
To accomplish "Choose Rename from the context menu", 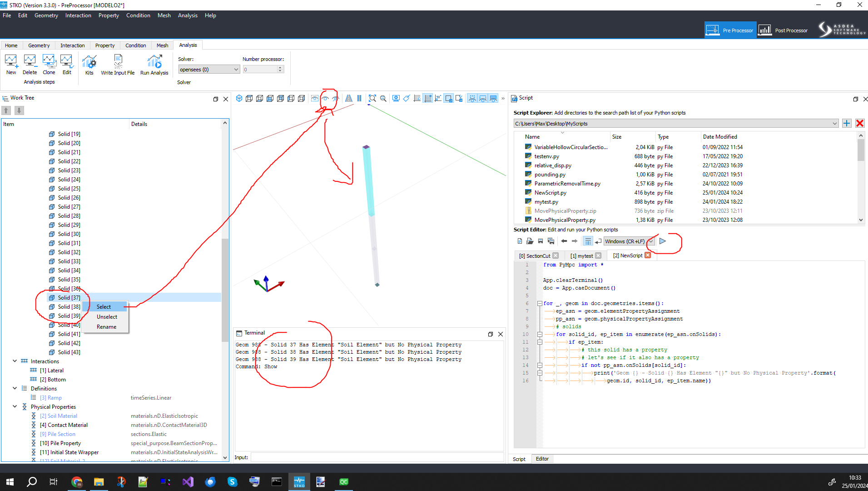I will point(107,327).
